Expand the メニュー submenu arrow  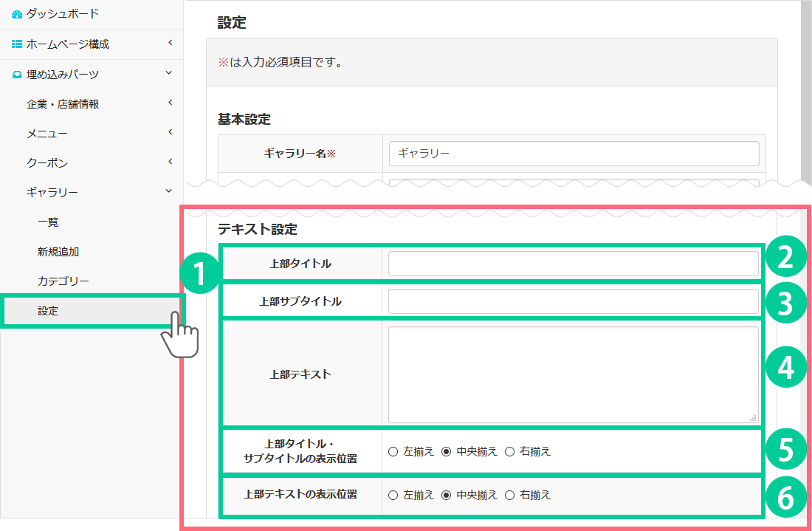170,133
